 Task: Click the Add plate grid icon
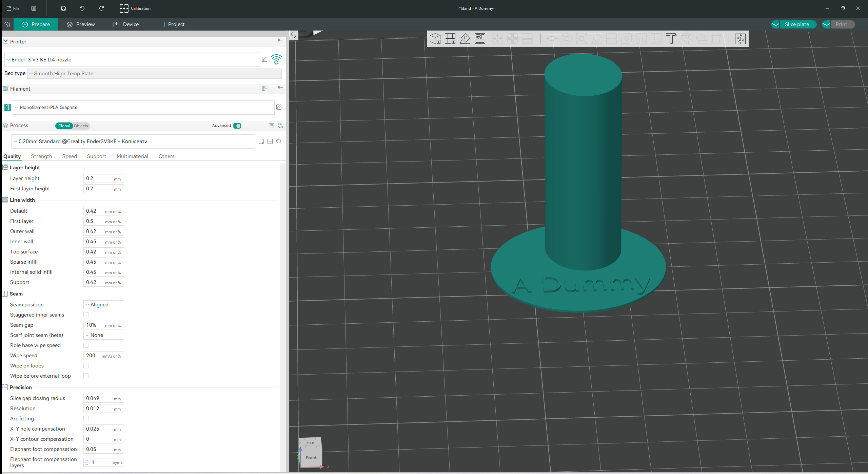pyautogui.click(x=450, y=39)
